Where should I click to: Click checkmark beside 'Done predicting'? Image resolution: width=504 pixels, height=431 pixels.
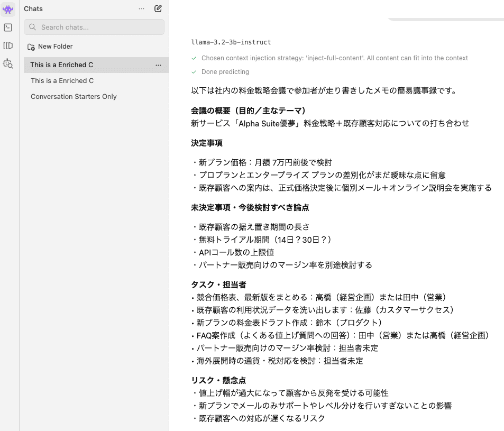coord(194,72)
